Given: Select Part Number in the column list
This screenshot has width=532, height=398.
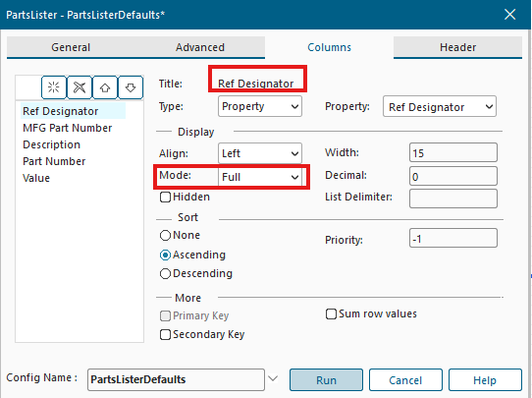Looking at the screenshot, I should (54, 161).
